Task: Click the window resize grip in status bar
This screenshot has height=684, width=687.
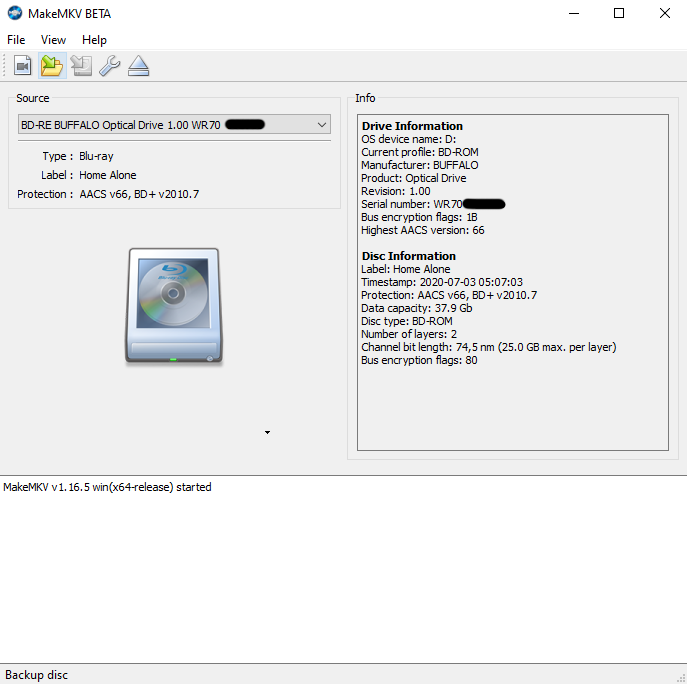Action: pyautogui.click(x=681, y=679)
